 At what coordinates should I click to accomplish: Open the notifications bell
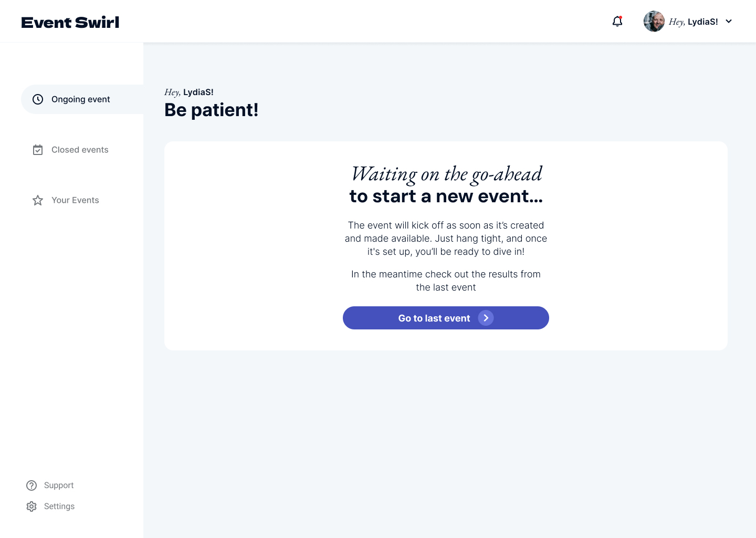[617, 22]
